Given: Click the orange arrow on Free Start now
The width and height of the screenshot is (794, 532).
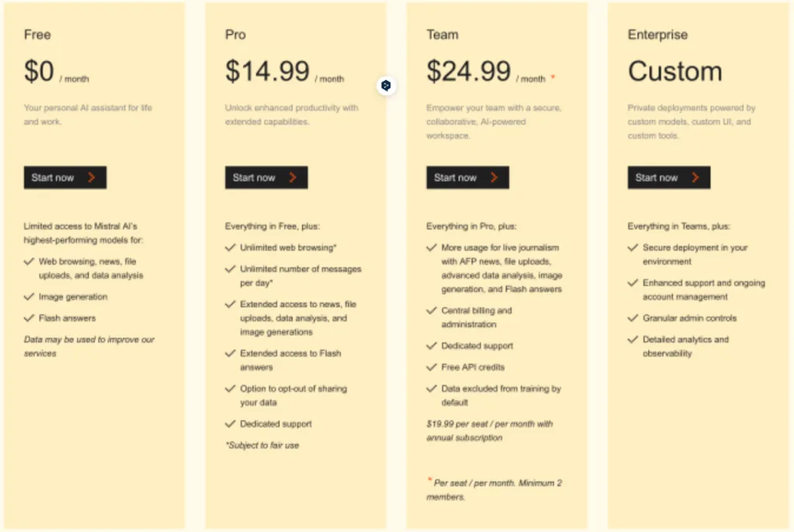Looking at the screenshot, I should point(91,178).
